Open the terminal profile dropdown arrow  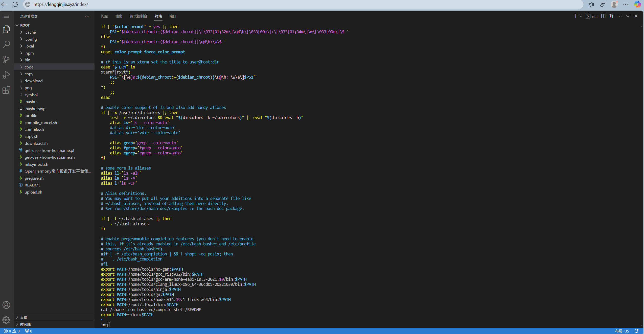(x=581, y=16)
